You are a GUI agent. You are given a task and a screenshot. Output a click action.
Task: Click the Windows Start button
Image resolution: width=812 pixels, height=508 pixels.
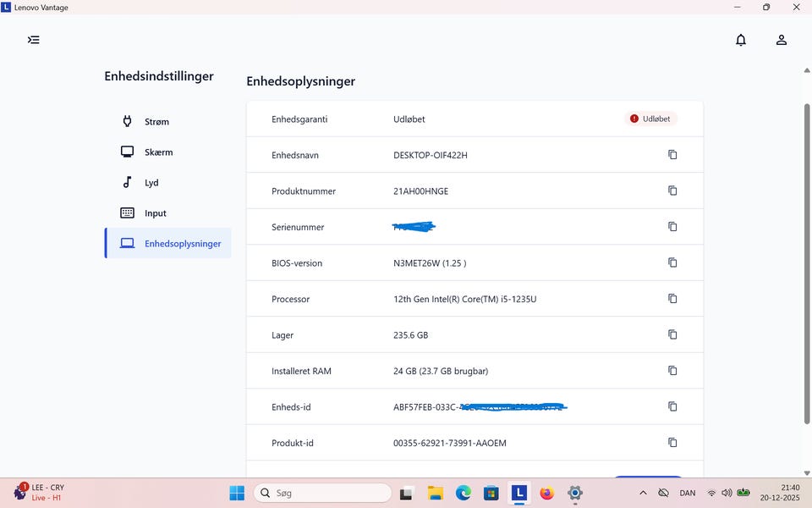click(x=237, y=493)
